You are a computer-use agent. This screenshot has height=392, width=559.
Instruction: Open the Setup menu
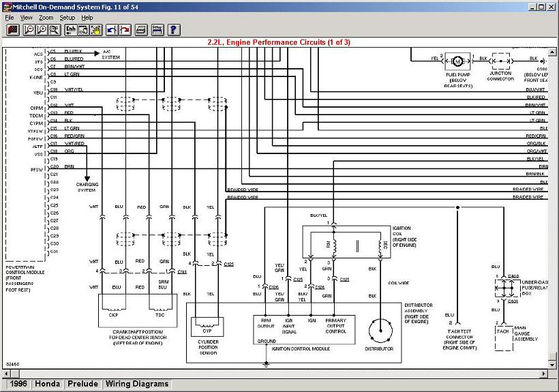point(67,18)
